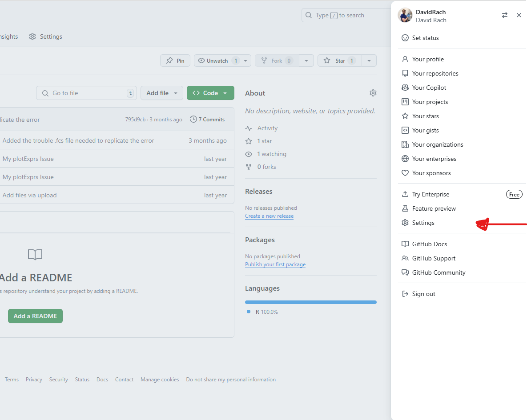
Task: View the 7 Commits history
Action: (207, 119)
